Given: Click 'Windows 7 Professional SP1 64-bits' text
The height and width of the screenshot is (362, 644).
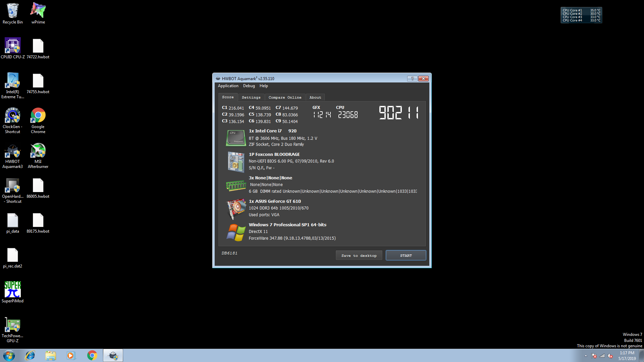Looking at the screenshot, I should (287, 225).
